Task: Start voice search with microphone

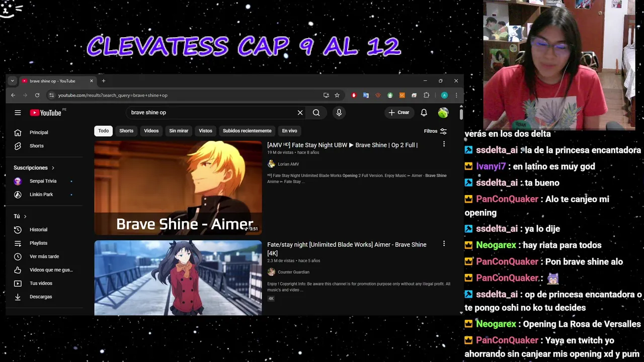Action: [x=339, y=113]
